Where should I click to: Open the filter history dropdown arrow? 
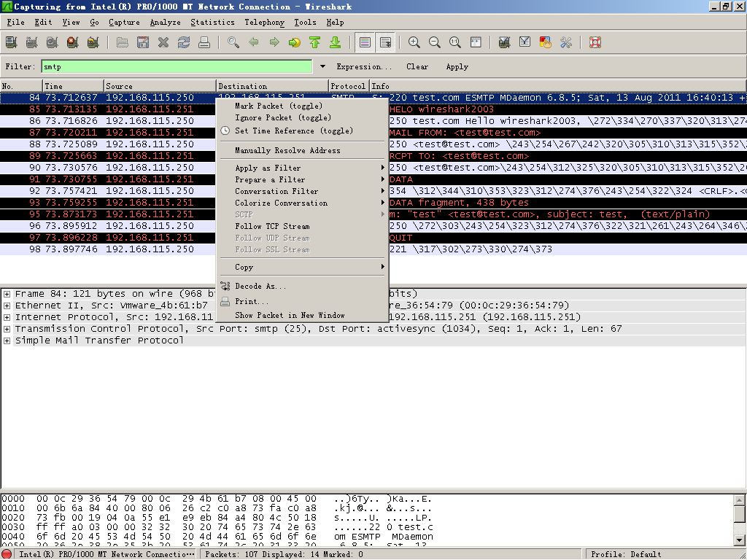(322, 66)
